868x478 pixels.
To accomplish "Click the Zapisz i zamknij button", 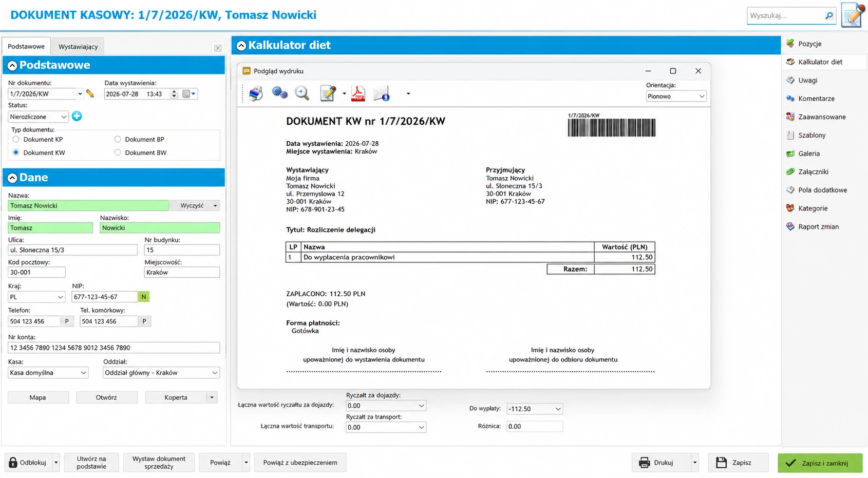I will pyautogui.click(x=820, y=463).
